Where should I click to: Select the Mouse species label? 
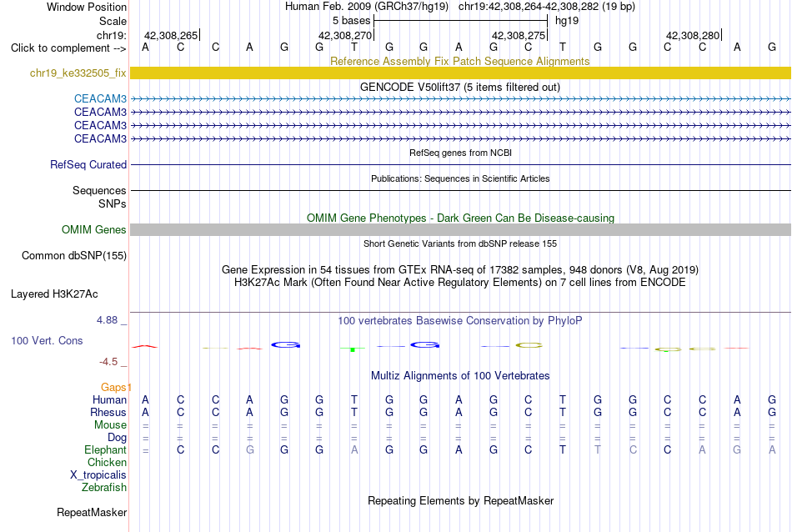110,425
